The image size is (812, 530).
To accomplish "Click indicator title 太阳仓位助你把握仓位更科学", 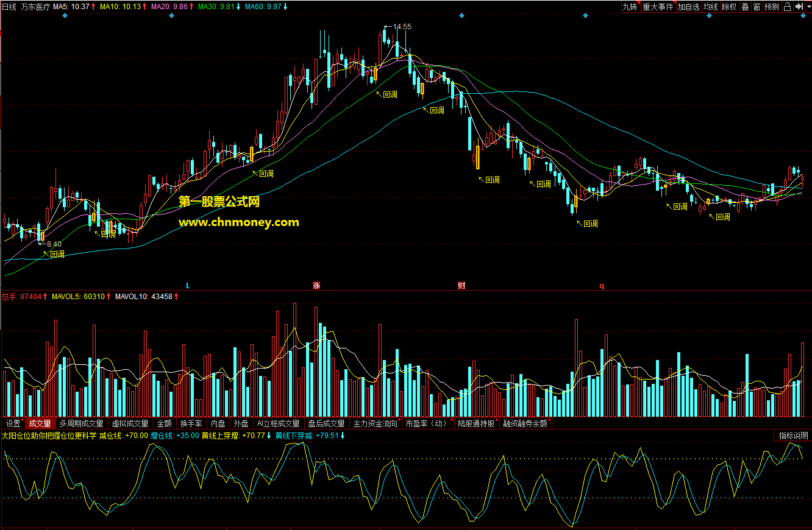I will point(49,436).
